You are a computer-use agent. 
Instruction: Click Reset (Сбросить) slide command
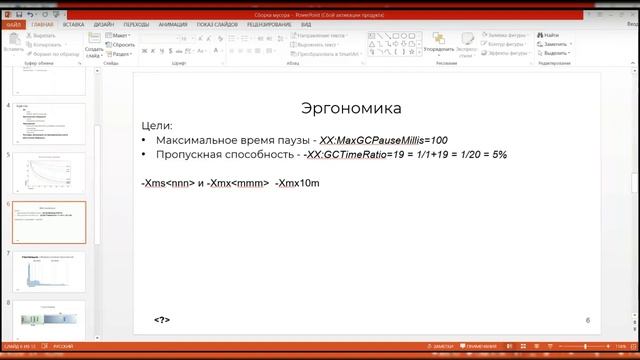tap(120, 45)
